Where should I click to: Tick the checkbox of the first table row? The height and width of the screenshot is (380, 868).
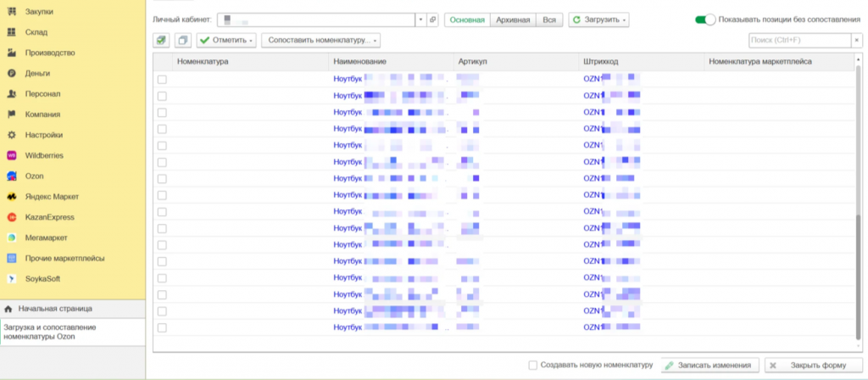pos(162,79)
